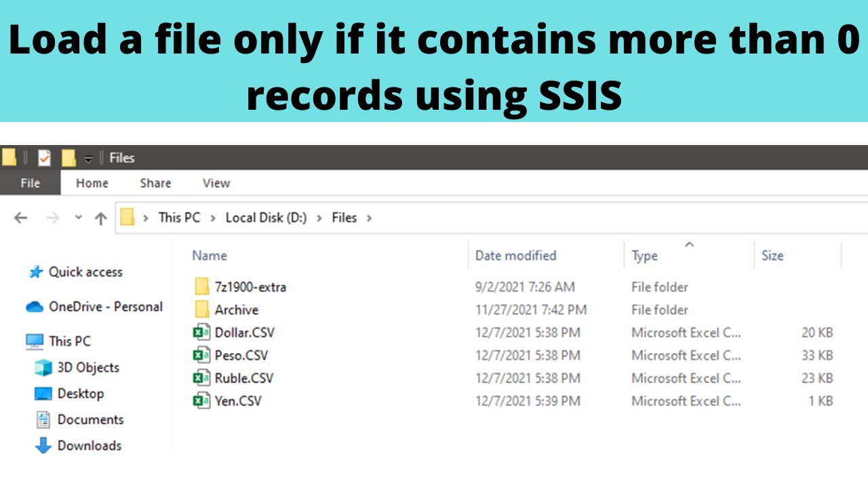Expand chevron after Local Disk (D:) breadcrumb
Image resolution: width=868 pixels, height=488 pixels.
[x=319, y=218]
